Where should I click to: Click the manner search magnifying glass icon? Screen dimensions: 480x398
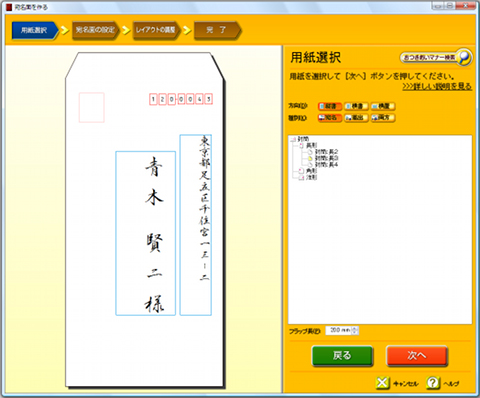click(x=464, y=57)
